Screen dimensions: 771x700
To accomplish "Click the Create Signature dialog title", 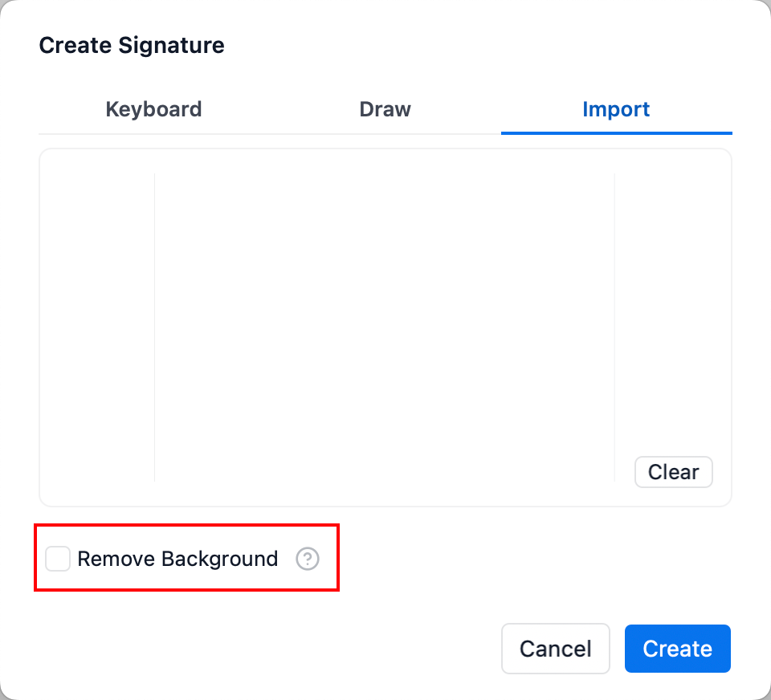I will 132,46.
